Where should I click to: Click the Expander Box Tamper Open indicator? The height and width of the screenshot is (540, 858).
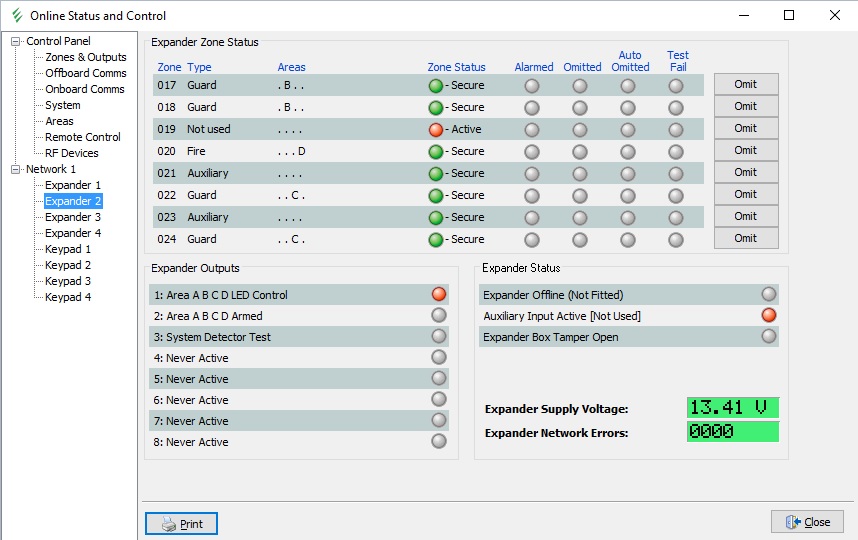(768, 336)
